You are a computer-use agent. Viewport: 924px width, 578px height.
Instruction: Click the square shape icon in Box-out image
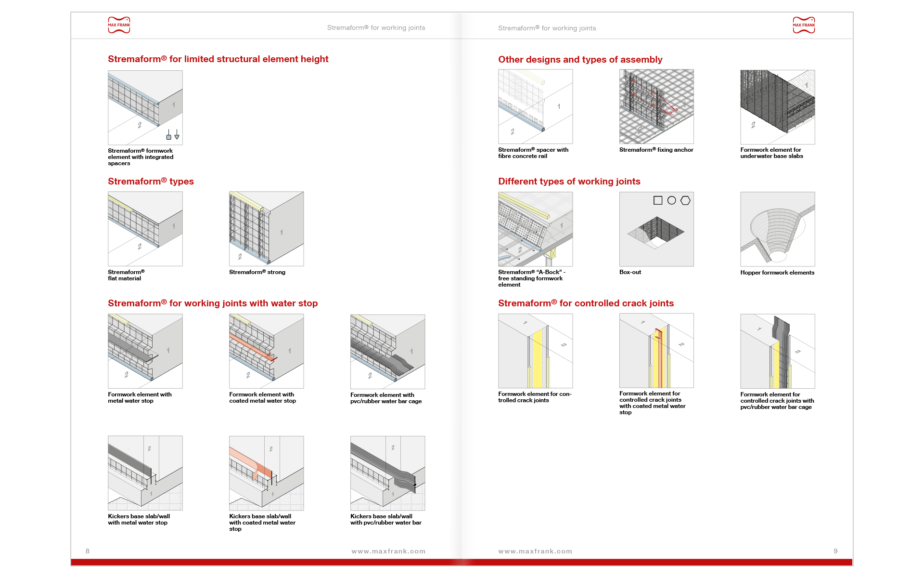658,200
